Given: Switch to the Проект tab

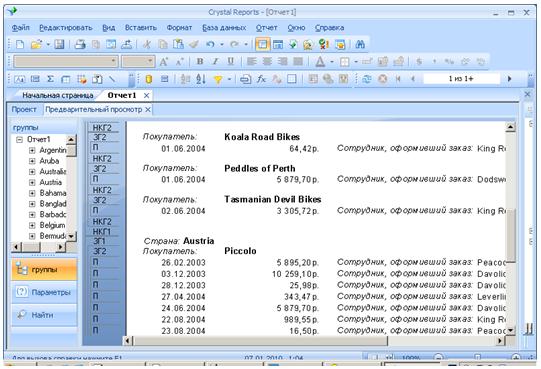Looking at the screenshot, I should click(x=24, y=110).
